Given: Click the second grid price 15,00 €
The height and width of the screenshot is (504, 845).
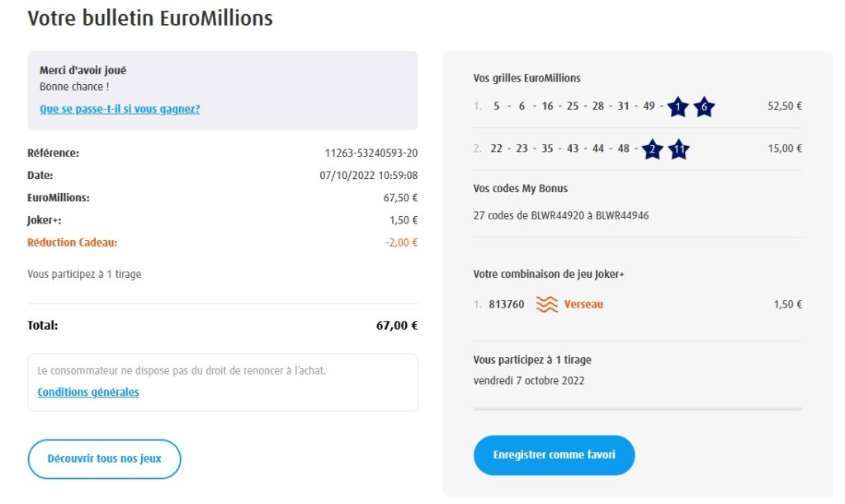Looking at the screenshot, I should click(784, 149).
